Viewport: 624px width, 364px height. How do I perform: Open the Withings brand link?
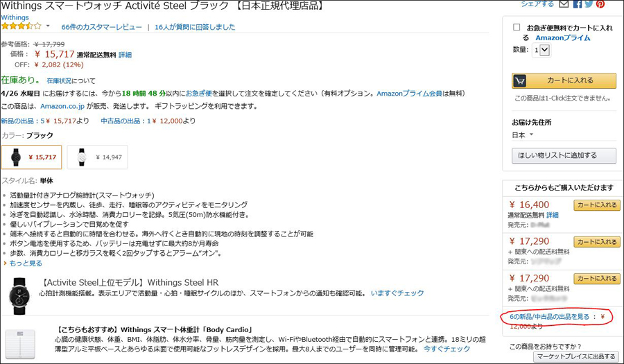(15, 17)
